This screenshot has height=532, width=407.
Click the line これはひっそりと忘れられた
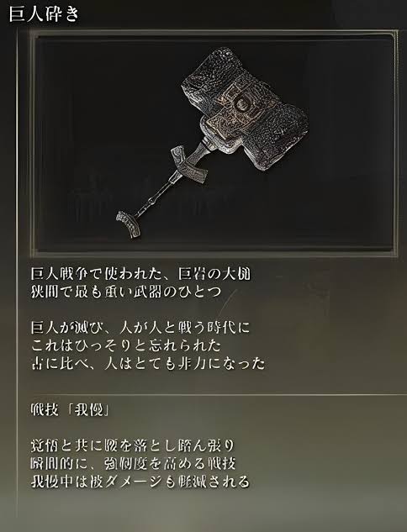click(126, 345)
